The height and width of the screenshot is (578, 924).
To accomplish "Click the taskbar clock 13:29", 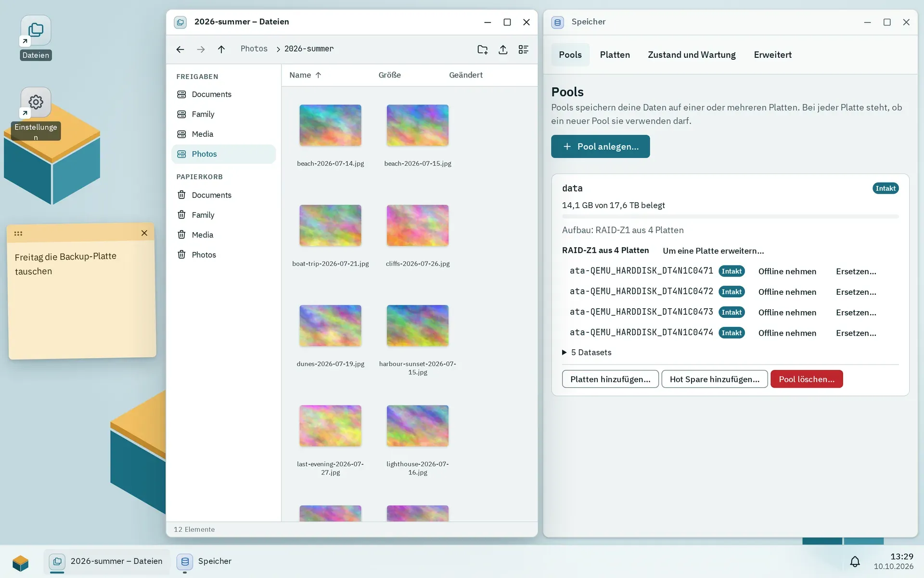I will click(x=901, y=556).
